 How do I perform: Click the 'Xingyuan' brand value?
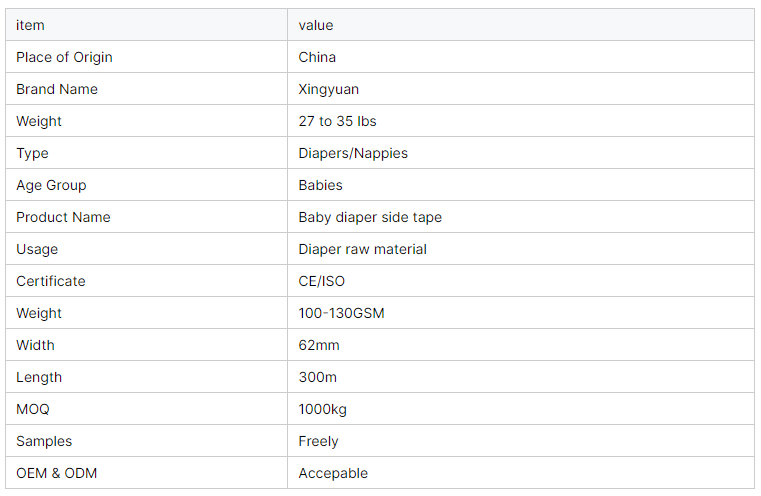[326, 89]
